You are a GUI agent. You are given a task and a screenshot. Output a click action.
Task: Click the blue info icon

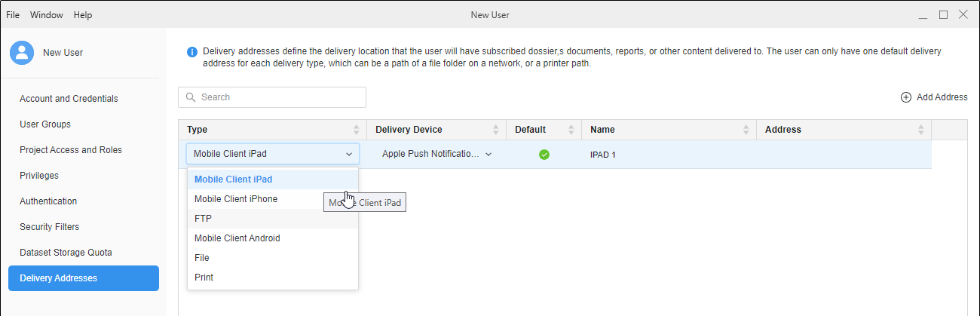click(192, 52)
